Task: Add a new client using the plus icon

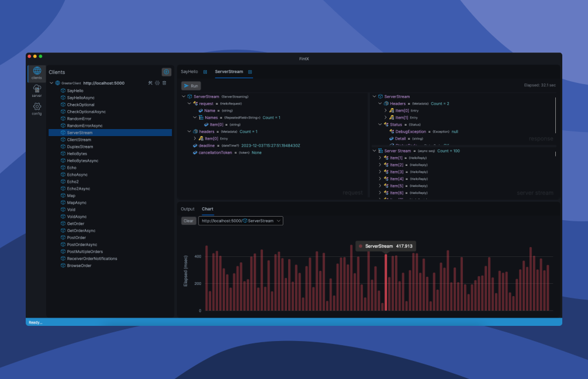Action: [x=166, y=71]
